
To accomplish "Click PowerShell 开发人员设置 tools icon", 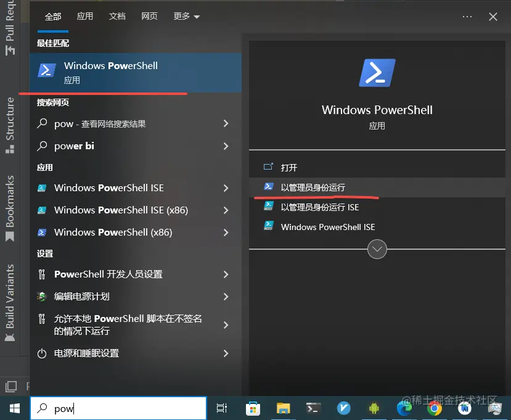I will tap(42, 274).
